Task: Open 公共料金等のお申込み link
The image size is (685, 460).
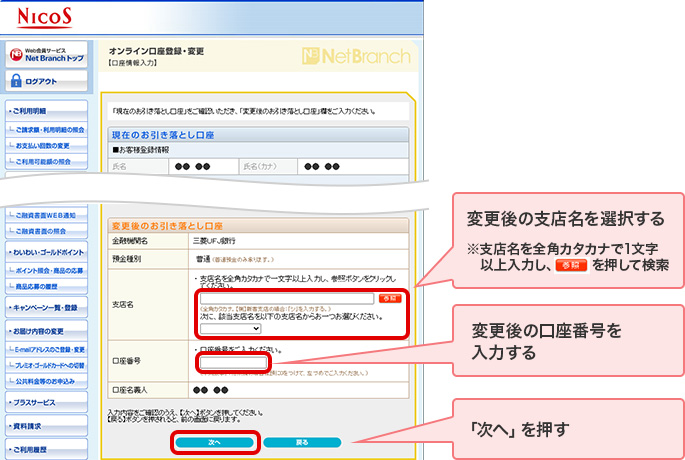Action: coord(46,381)
